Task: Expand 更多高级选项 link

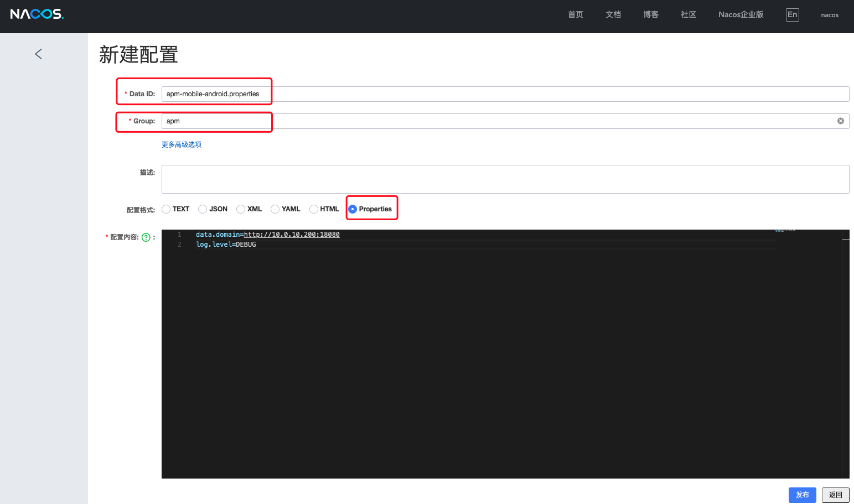Action: (x=182, y=144)
